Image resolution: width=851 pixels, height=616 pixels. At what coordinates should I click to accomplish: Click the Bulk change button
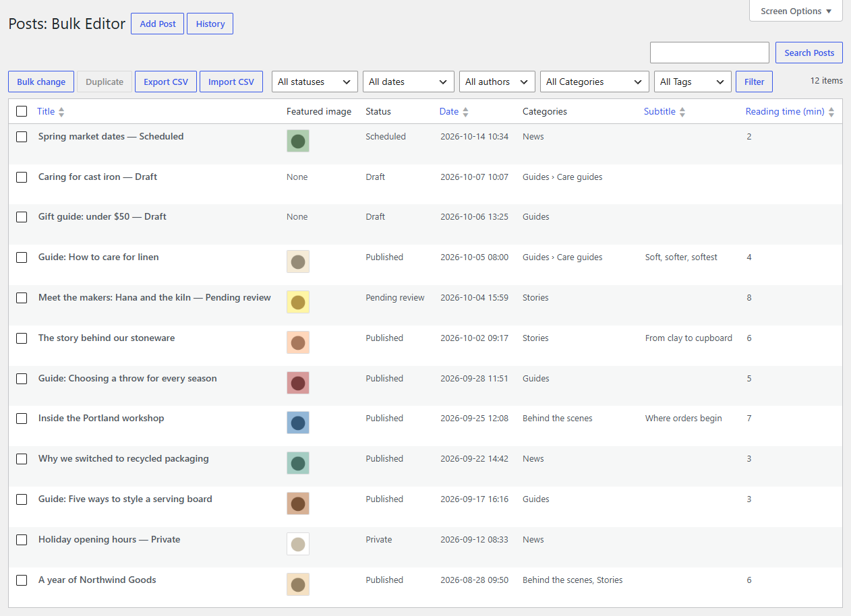pos(41,82)
